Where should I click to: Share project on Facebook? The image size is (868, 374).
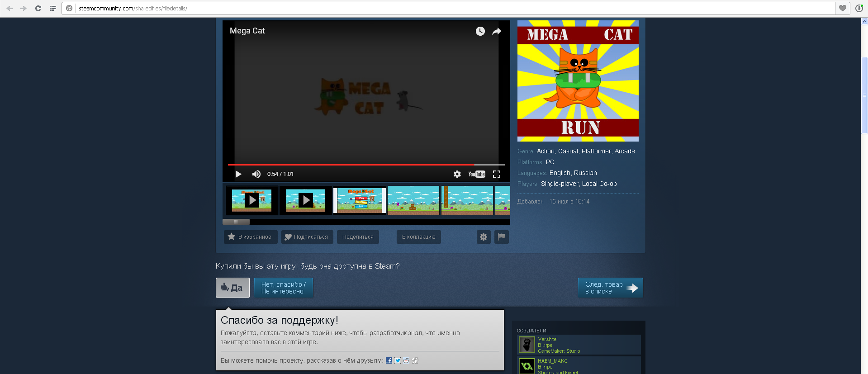click(x=389, y=360)
